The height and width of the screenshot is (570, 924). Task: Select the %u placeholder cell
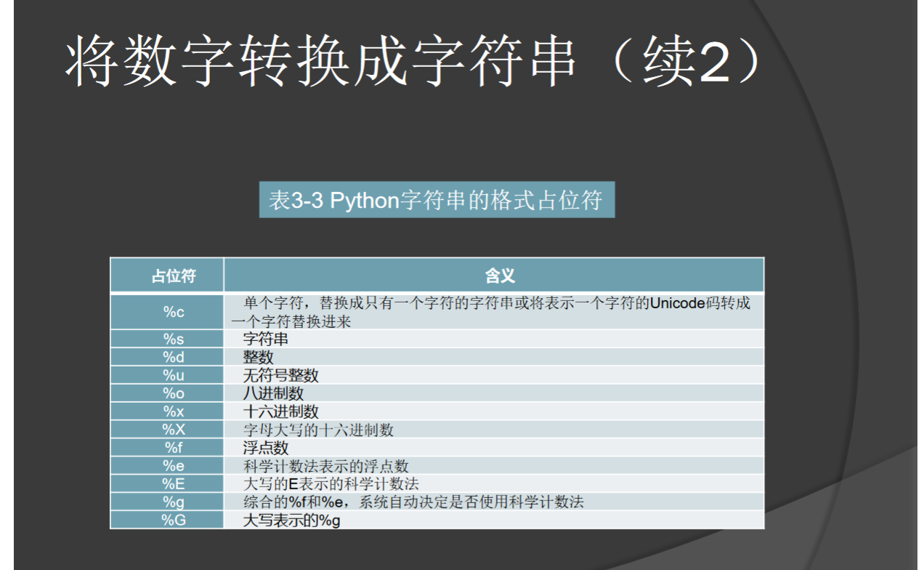pos(167,375)
